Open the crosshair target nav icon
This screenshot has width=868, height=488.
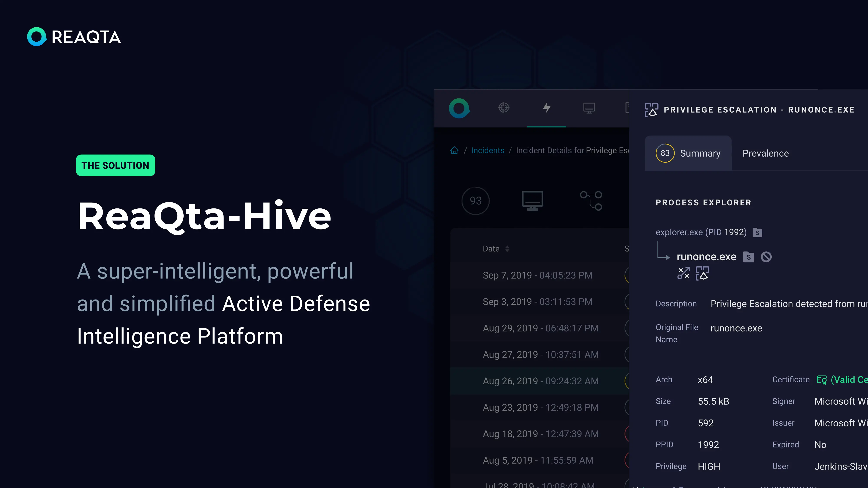pos(504,108)
